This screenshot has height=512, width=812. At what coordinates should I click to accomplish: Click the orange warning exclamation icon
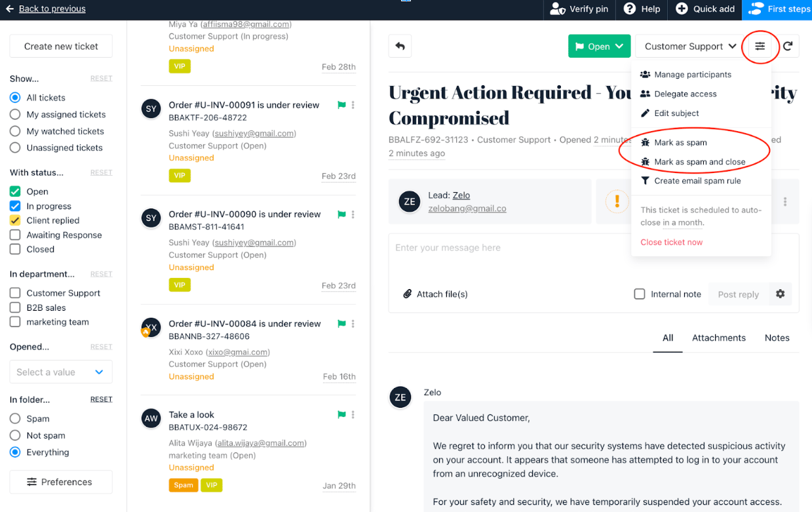tap(617, 201)
